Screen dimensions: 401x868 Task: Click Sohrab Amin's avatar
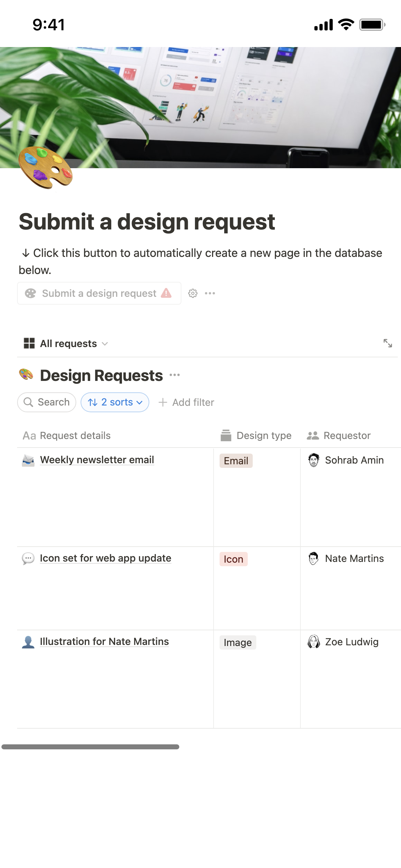tap(314, 460)
